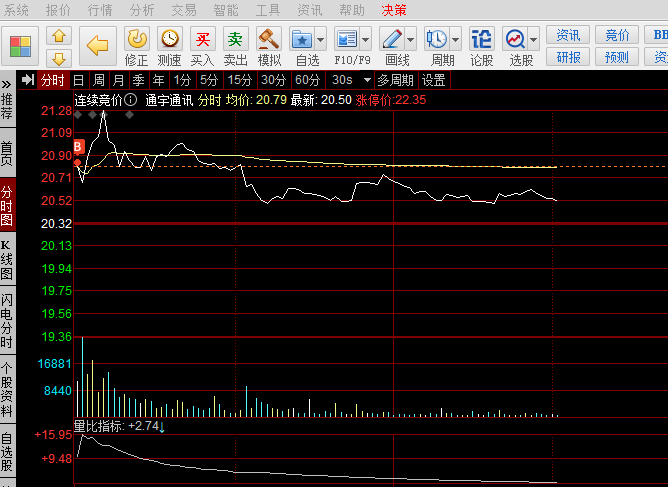
Task: Click the 买入 (buy) toolbar icon
Action: click(x=203, y=40)
